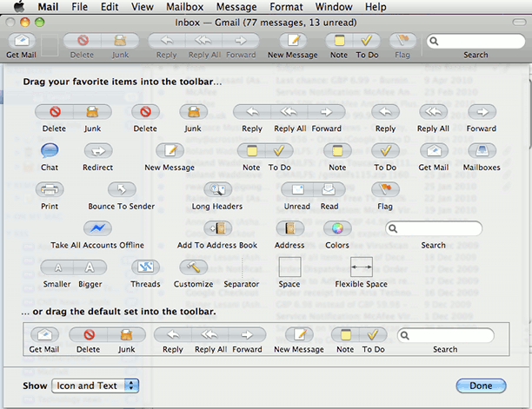Viewport: 532px width, 409px height.
Task: Select the Flag item in customize sheet
Action: pyautogui.click(x=385, y=190)
